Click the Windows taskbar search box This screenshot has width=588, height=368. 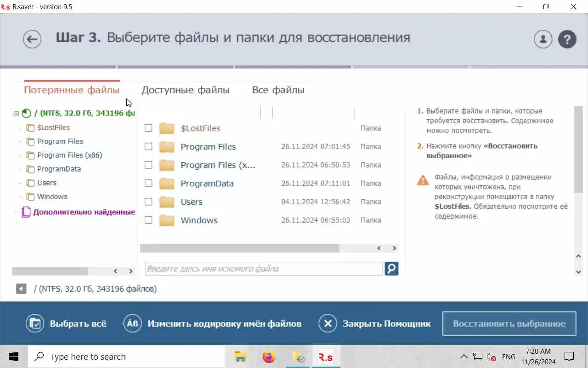click(126, 356)
